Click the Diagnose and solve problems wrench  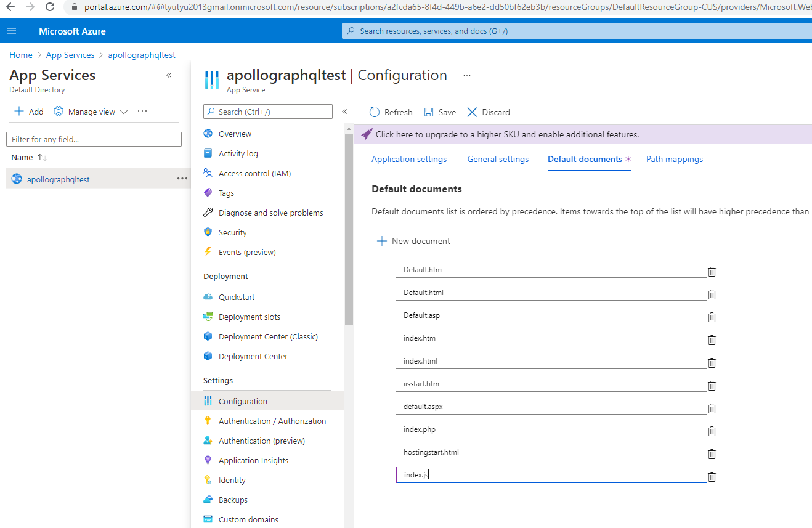pos(271,213)
